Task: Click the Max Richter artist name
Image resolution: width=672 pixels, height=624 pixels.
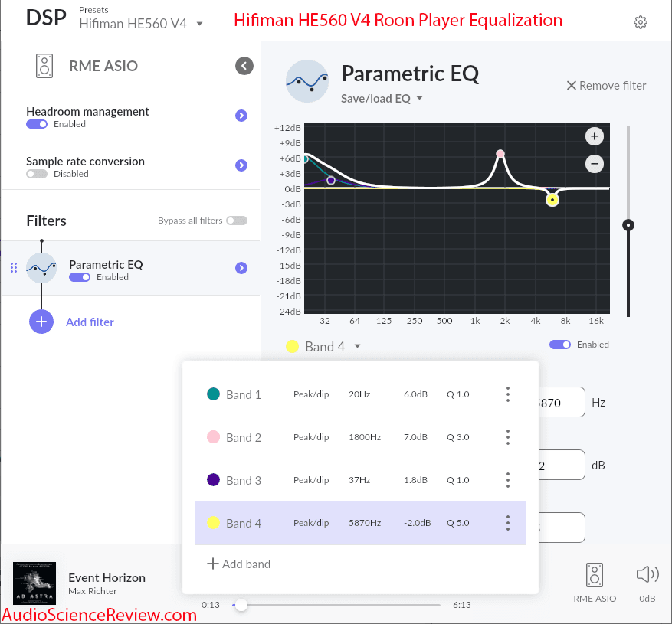Action: pyautogui.click(x=93, y=591)
